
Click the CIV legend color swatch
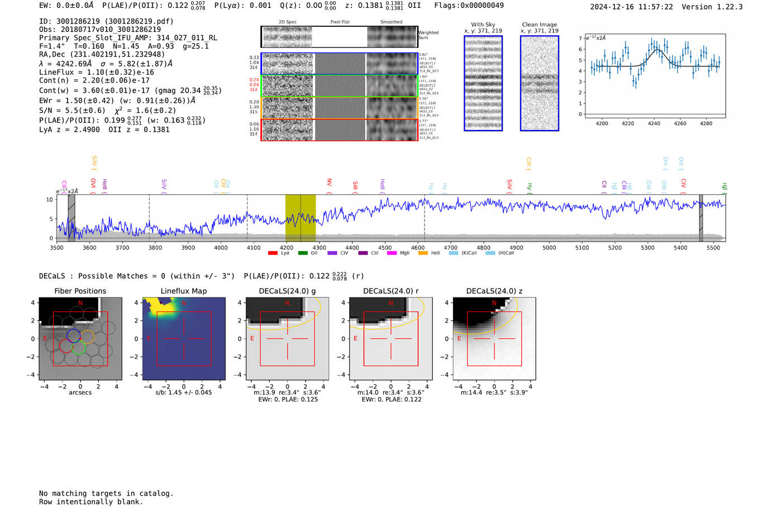[332, 253]
